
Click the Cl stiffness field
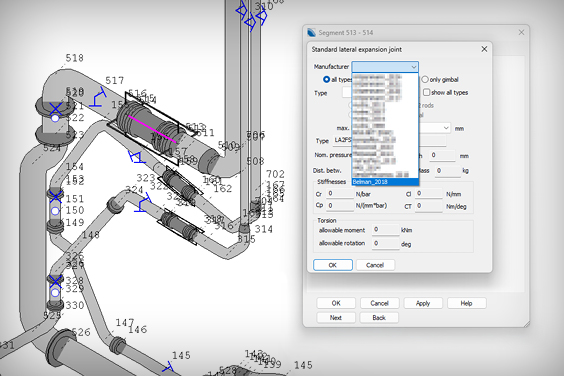(428, 194)
